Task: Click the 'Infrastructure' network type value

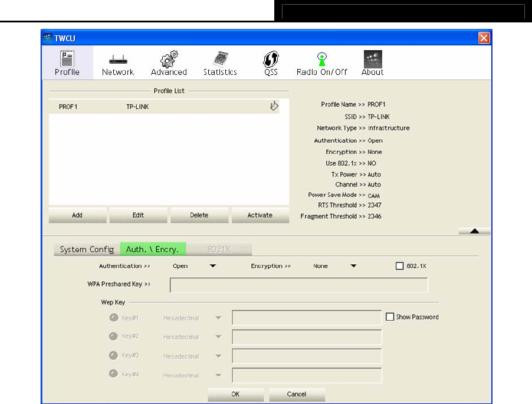Action: [389, 128]
